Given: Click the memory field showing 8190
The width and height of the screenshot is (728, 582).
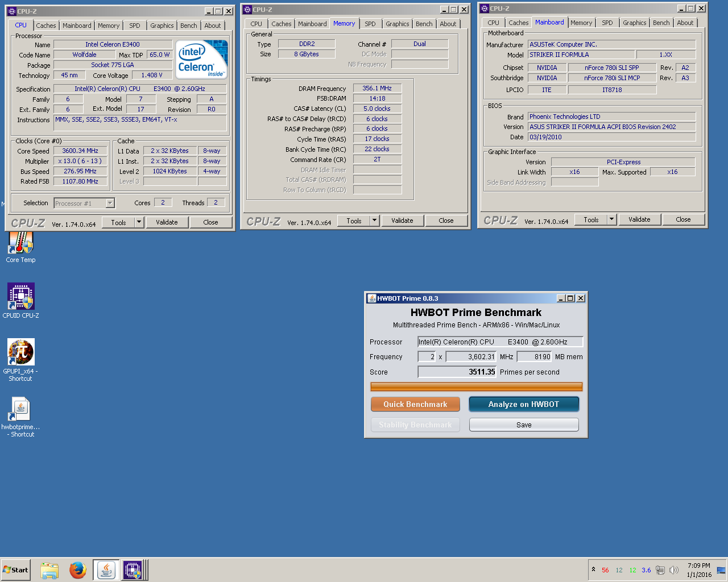Looking at the screenshot, I should click(535, 357).
